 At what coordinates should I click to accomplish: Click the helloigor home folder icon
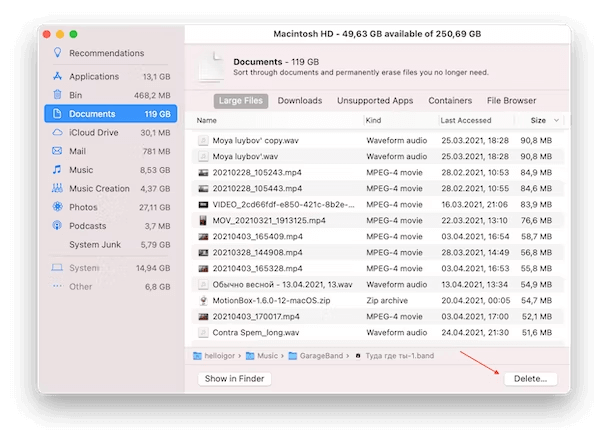197,356
